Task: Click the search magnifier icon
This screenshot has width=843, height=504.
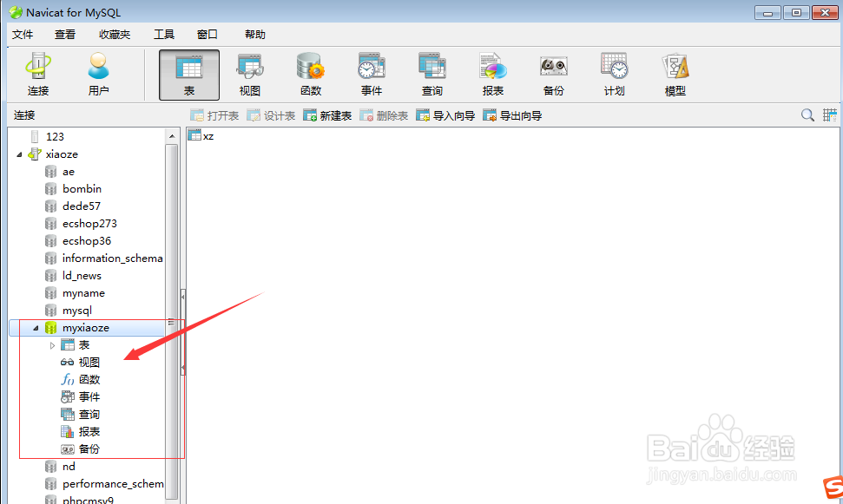Action: pos(807,115)
